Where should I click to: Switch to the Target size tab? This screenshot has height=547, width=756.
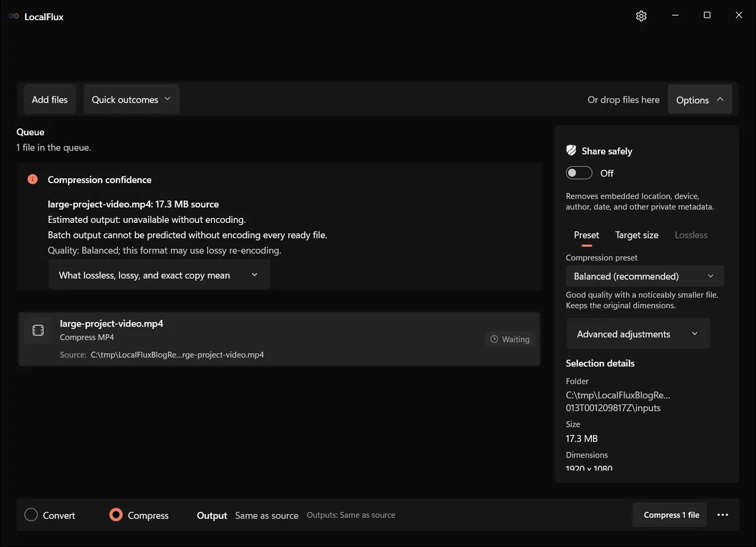[x=637, y=235]
